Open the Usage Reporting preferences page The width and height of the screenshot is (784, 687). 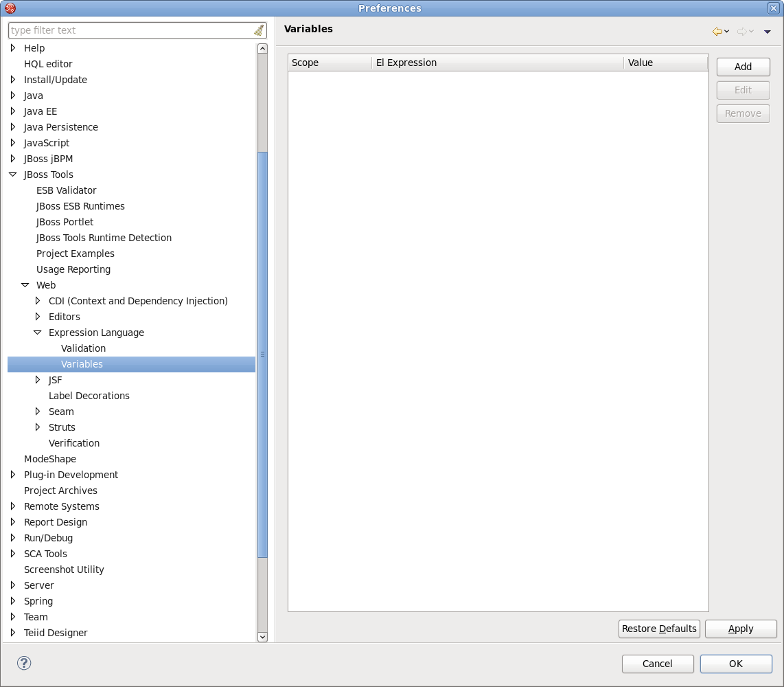(x=73, y=269)
